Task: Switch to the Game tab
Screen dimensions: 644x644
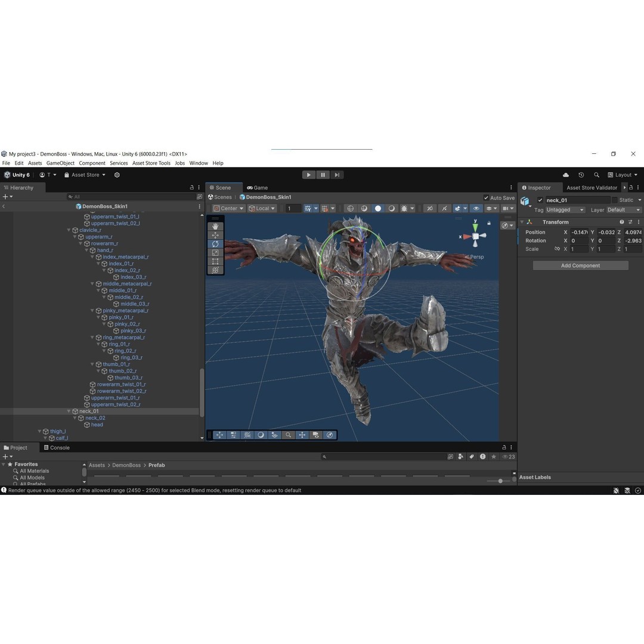Action: click(x=257, y=188)
